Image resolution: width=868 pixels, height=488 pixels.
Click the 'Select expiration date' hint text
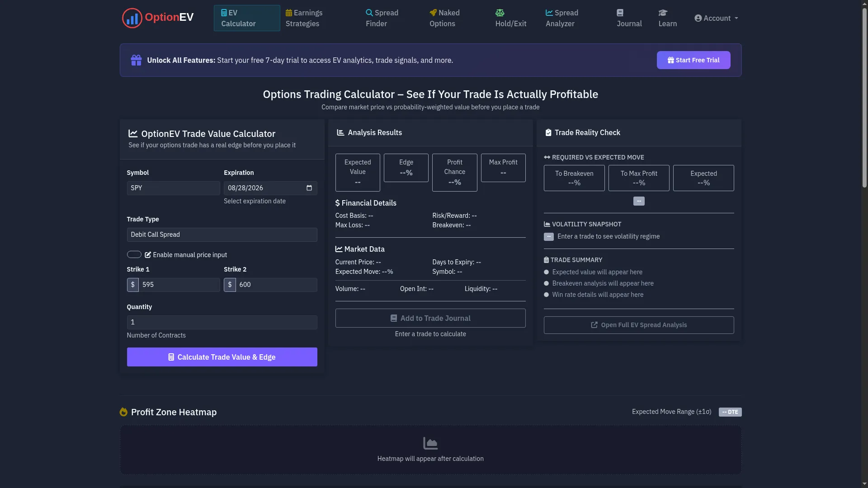[255, 201]
